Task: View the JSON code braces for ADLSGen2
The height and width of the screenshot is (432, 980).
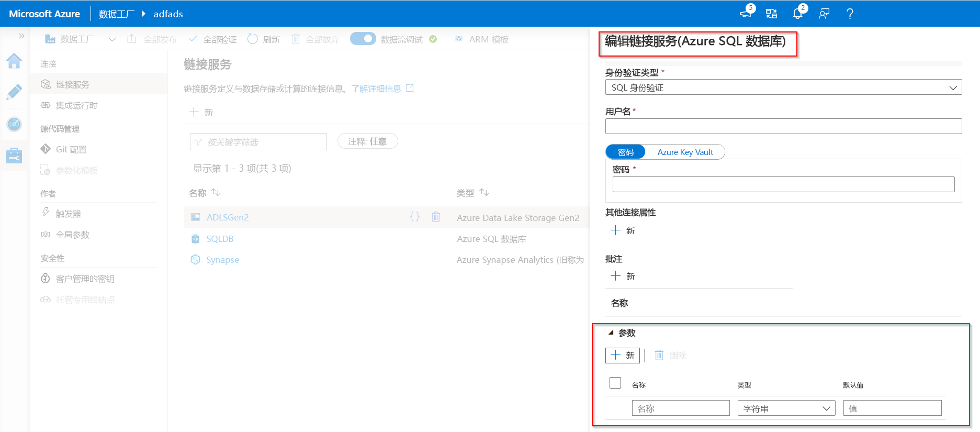Action: pos(415,216)
